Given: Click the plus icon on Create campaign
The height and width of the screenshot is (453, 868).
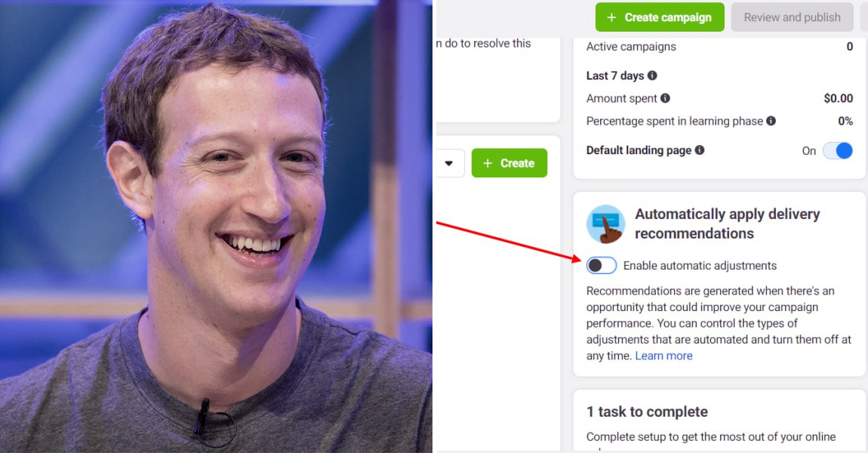Looking at the screenshot, I should coord(611,17).
